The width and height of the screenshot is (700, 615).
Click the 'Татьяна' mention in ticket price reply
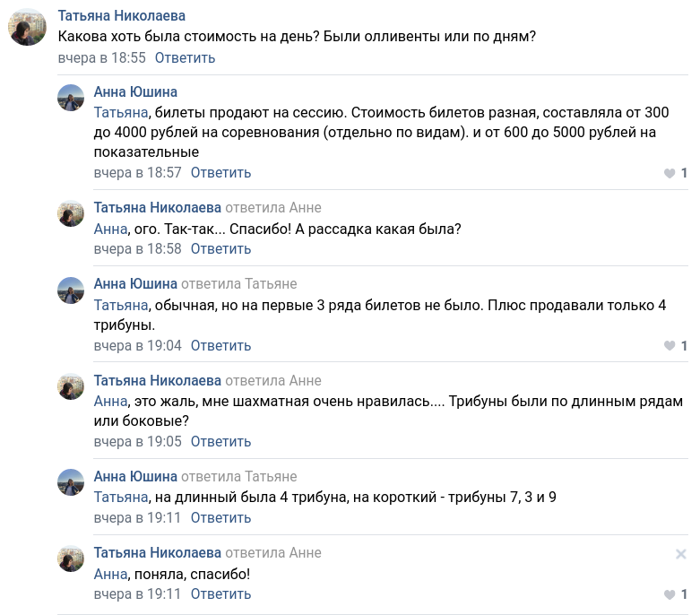point(120,113)
